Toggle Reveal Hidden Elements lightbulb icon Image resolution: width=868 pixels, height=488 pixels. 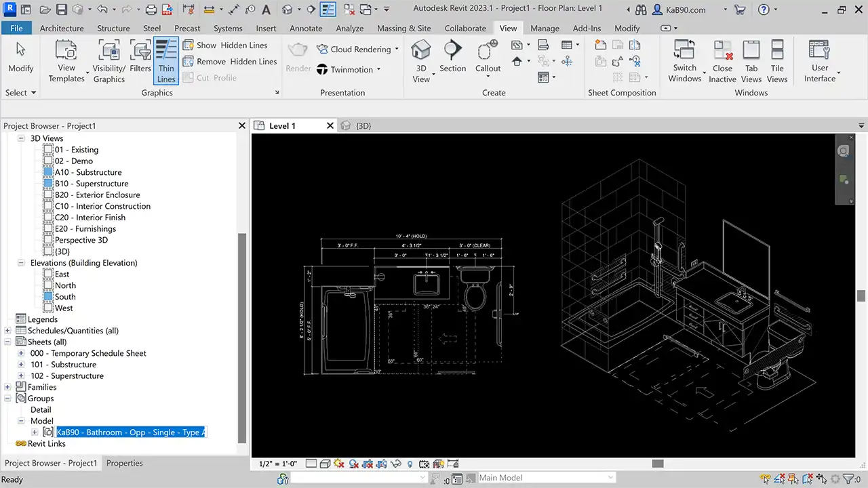[410, 464]
